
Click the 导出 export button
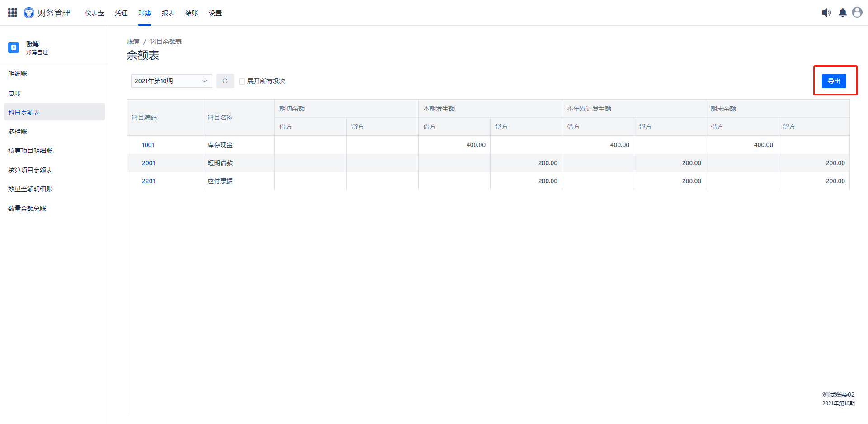point(834,81)
